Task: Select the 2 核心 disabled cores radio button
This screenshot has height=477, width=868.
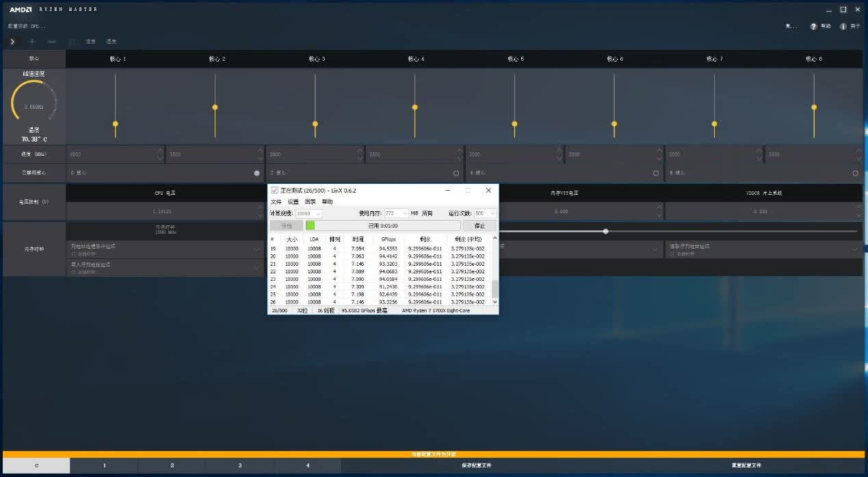Action: (456, 173)
